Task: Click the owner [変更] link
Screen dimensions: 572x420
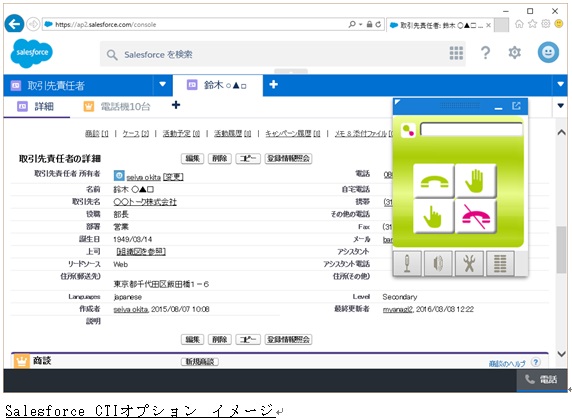Action: pos(173,177)
